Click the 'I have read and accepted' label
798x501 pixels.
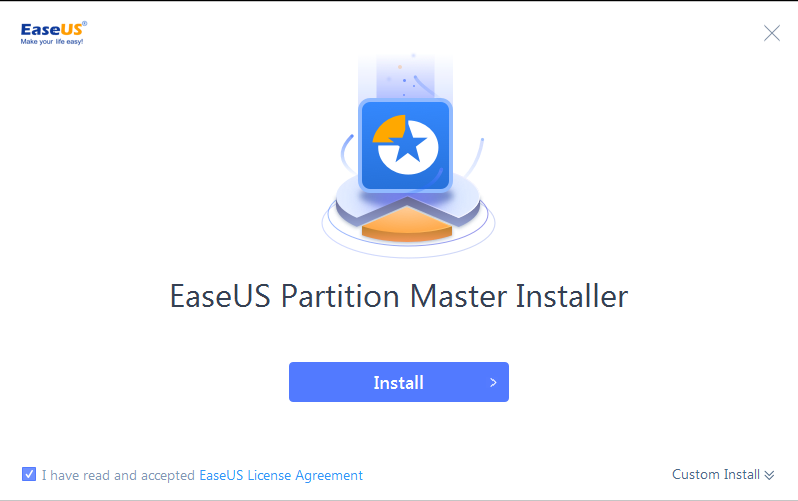tap(118, 475)
